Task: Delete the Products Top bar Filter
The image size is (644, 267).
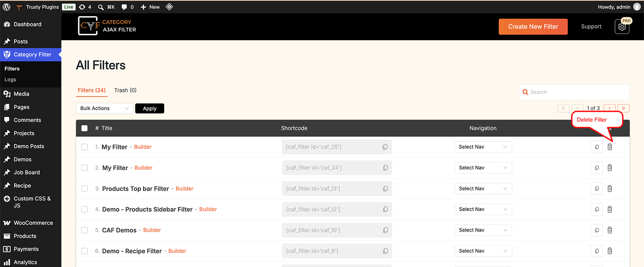Action: click(610, 189)
